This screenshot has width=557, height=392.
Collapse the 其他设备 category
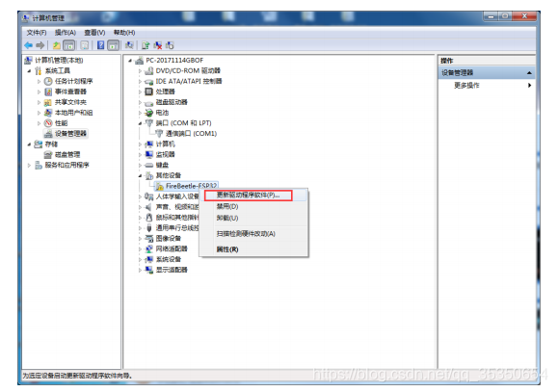tap(140, 175)
